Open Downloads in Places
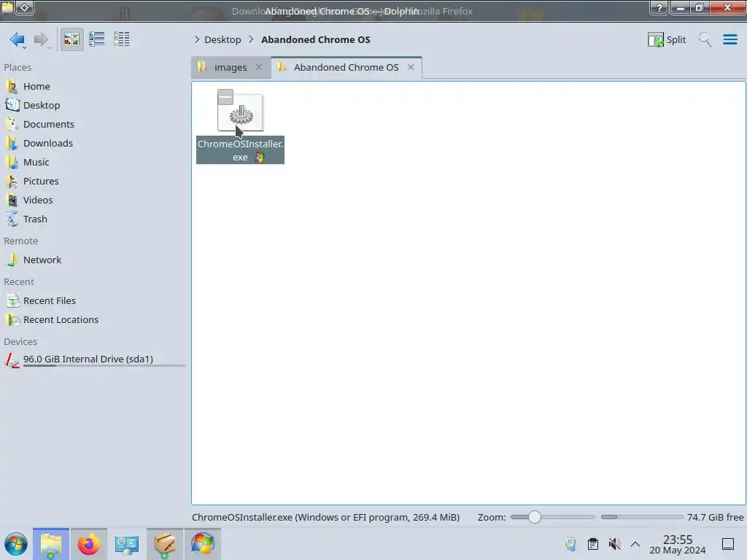This screenshot has width=747, height=560. coord(48,144)
